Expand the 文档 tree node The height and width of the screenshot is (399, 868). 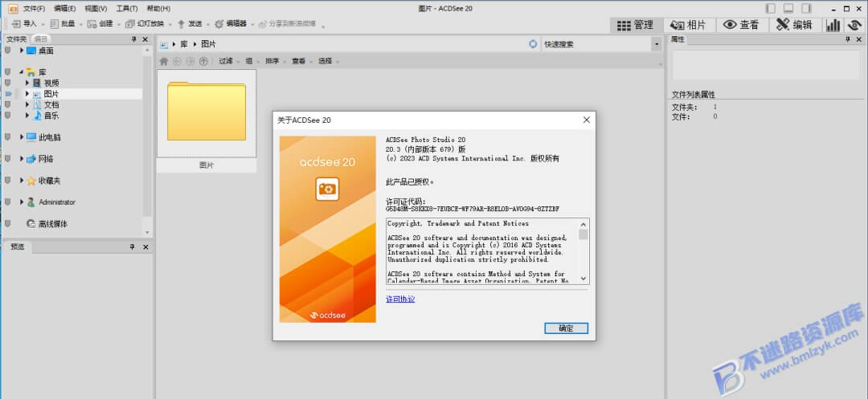click(27, 104)
